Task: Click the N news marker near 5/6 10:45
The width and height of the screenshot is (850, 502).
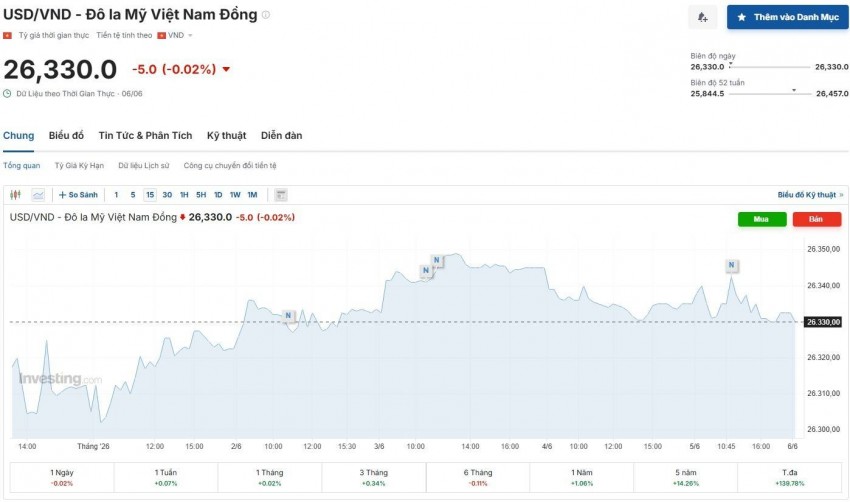Action: click(x=732, y=265)
